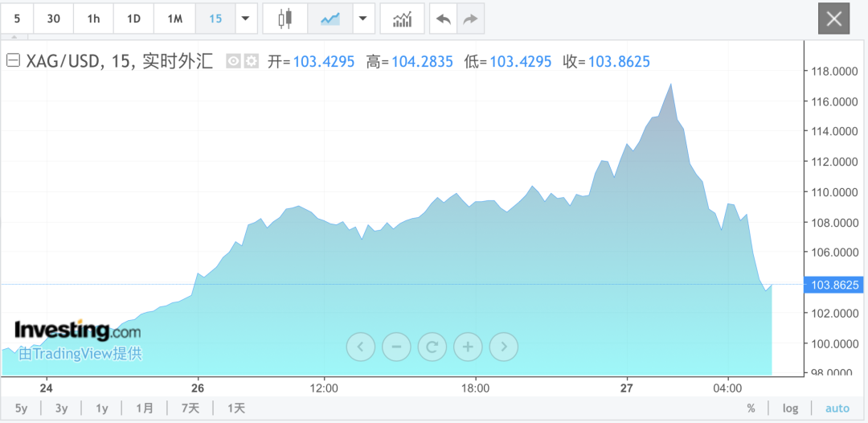
Task: Zoom out the chart
Action: coord(396,347)
